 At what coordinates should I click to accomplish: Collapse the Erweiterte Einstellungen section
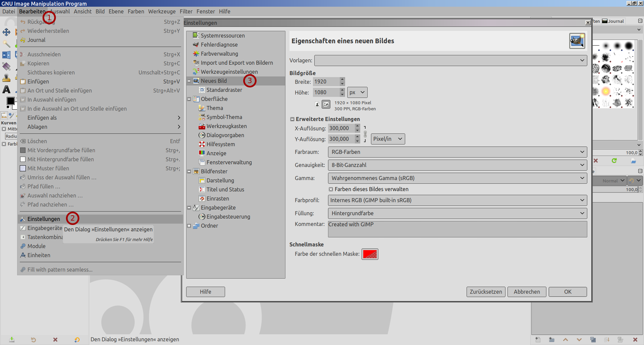click(x=292, y=119)
